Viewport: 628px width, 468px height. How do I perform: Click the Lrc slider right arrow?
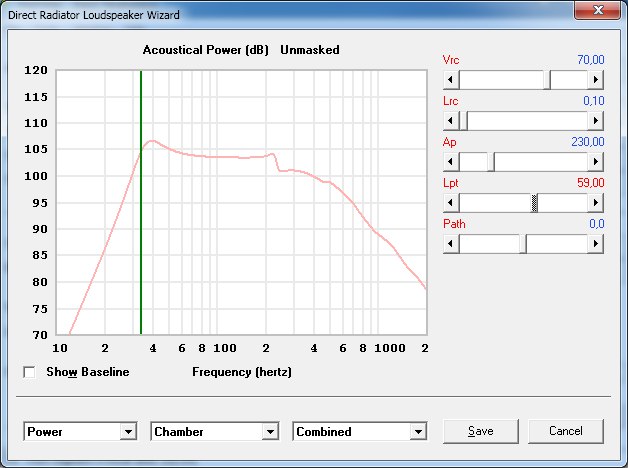coord(596,121)
